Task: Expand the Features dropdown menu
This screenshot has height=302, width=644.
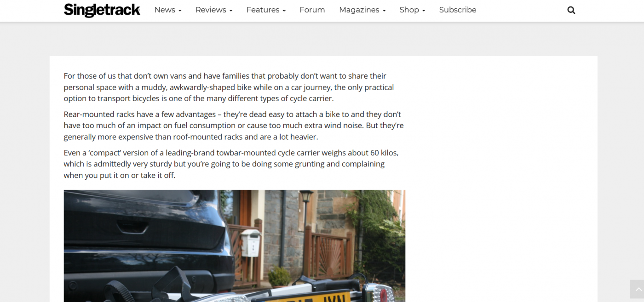Action: pos(266,10)
